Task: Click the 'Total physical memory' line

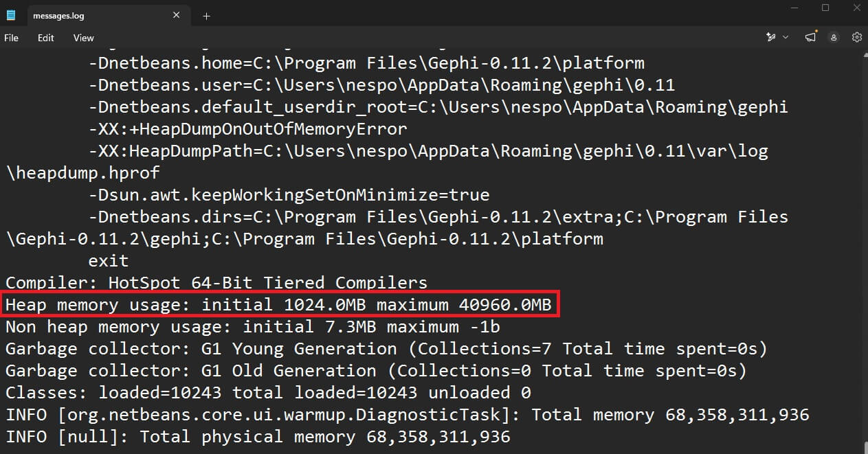Action: click(x=258, y=437)
